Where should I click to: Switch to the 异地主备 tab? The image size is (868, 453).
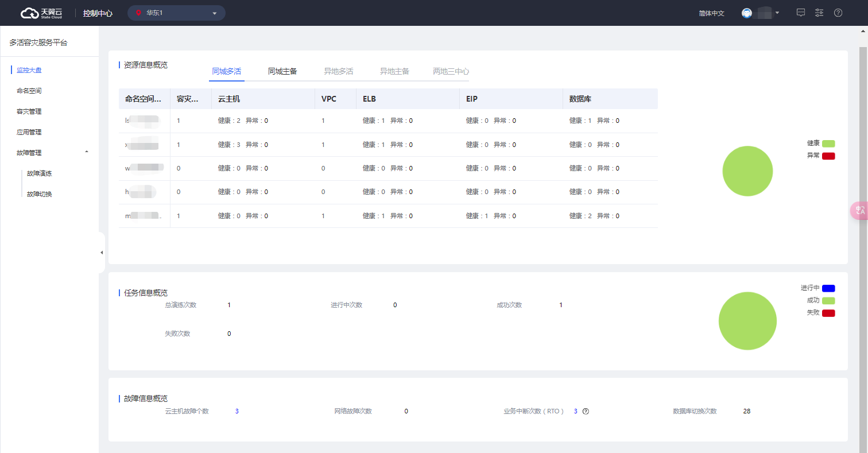click(x=394, y=72)
